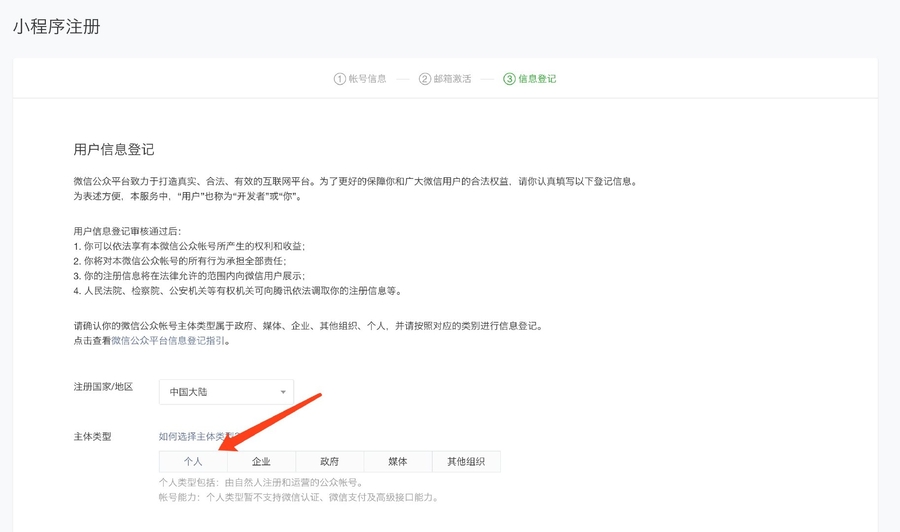The width and height of the screenshot is (900, 532).
Task: Click the step 1 circled number icon
Action: (x=340, y=79)
